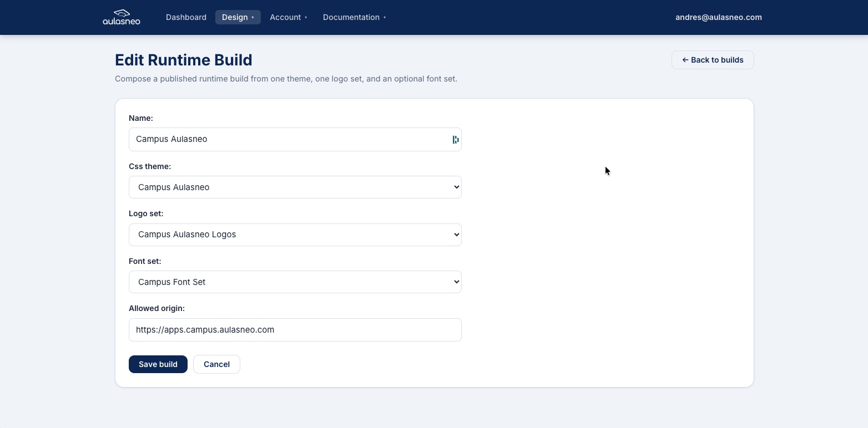
Task: Click the small caret beside Account
Action: [x=306, y=18]
